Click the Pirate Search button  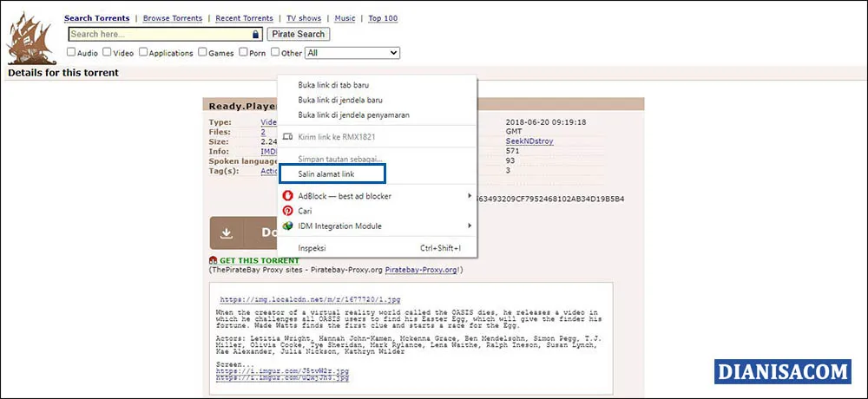[299, 34]
